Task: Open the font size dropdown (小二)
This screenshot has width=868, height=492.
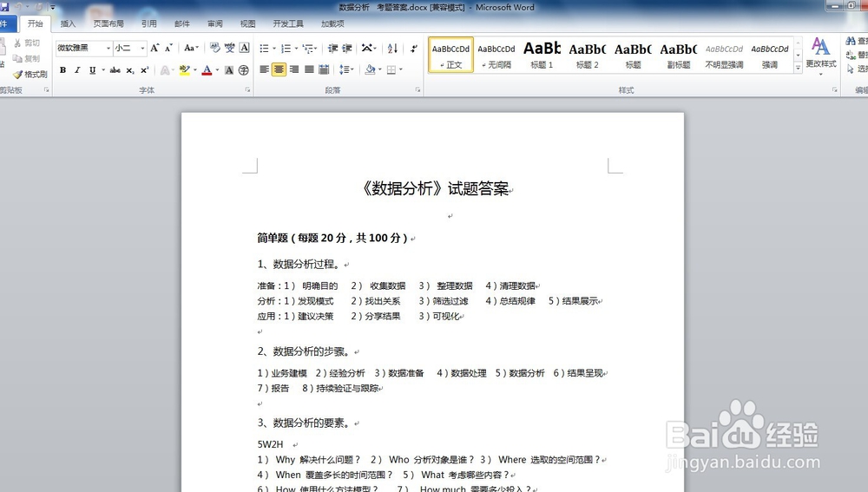Action: [x=142, y=48]
